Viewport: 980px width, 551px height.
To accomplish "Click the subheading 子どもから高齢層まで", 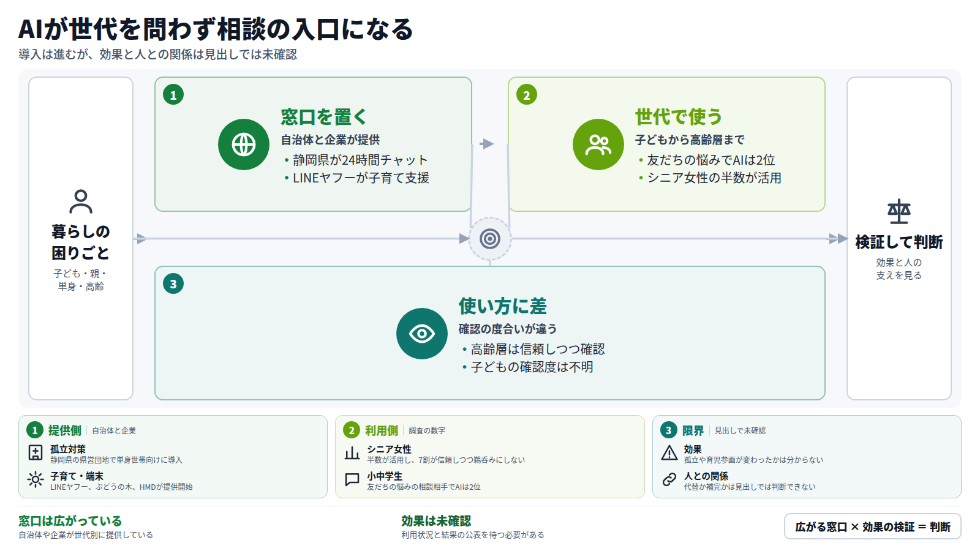I will coord(690,140).
